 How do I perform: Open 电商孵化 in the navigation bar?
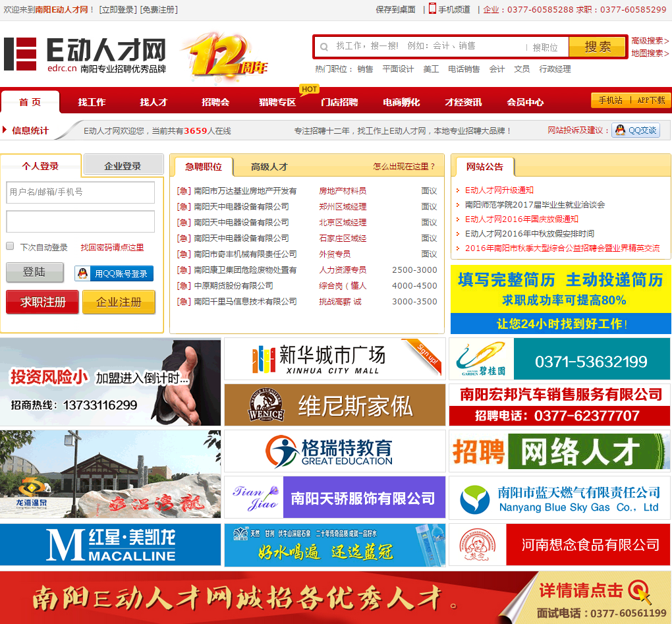tap(401, 102)
